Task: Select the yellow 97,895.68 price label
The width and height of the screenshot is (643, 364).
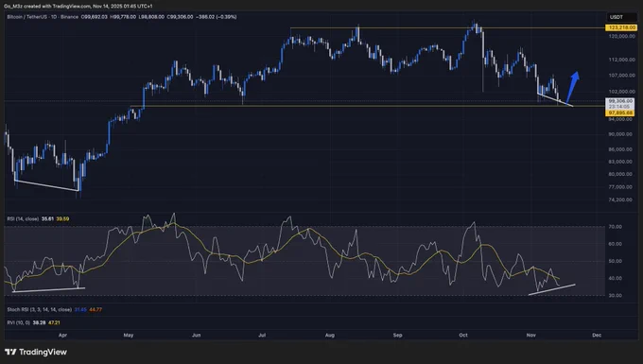Action: (621, 113)
